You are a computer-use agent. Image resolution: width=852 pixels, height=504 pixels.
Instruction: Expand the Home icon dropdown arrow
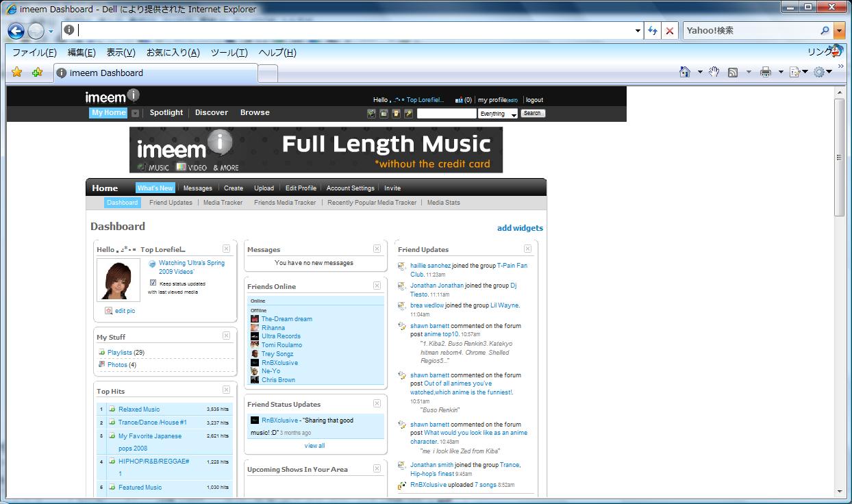click(x=700, y=72)
